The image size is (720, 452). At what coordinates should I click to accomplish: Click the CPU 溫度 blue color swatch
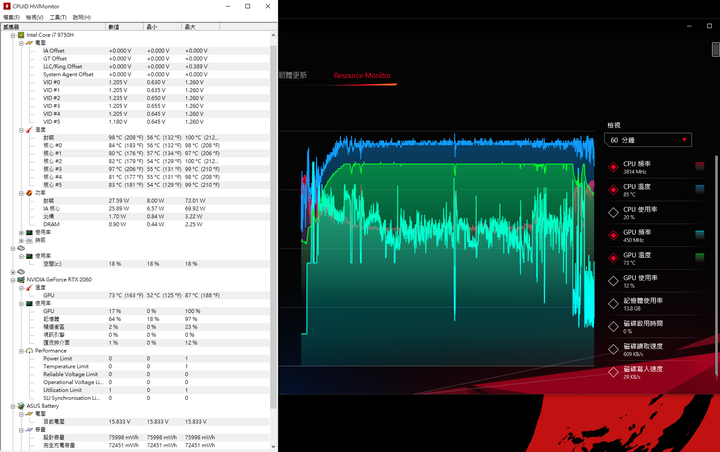pyautogui.click(x=699, y=189)
